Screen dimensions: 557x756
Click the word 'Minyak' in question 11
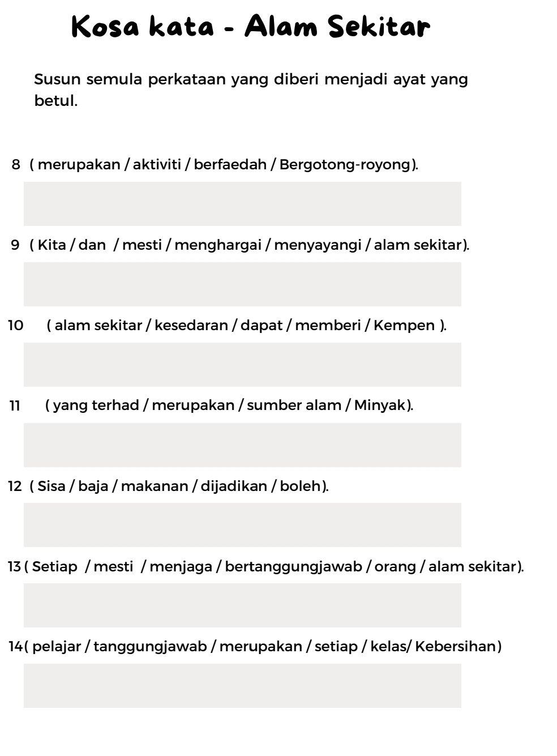click(x=380, y=405)
